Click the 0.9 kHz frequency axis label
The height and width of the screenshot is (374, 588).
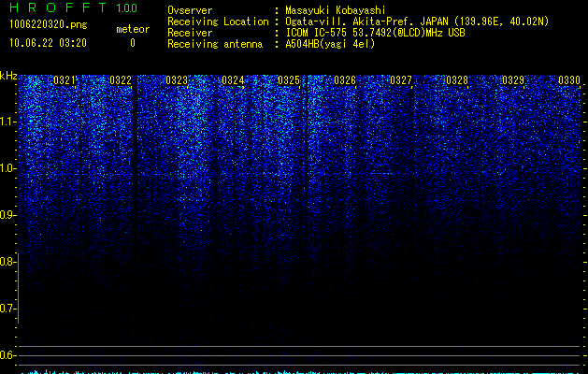point(8,215)
